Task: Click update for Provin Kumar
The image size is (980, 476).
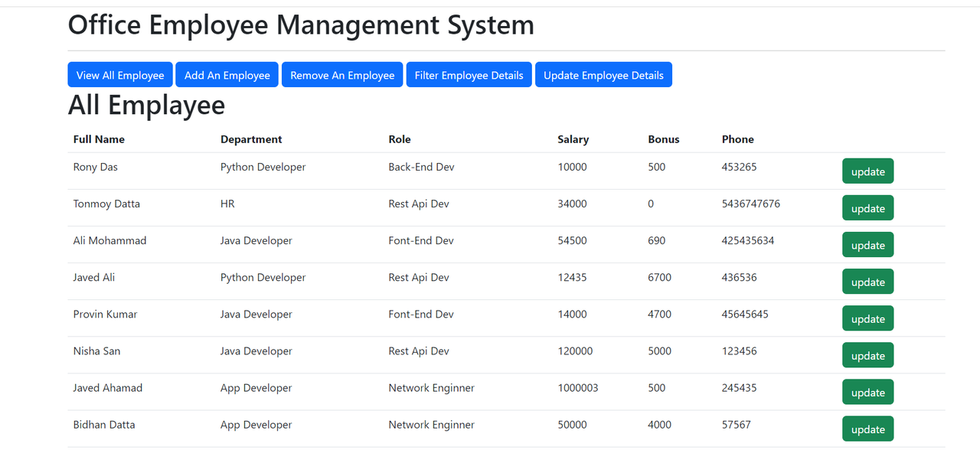Action: [x=867, y=318]
